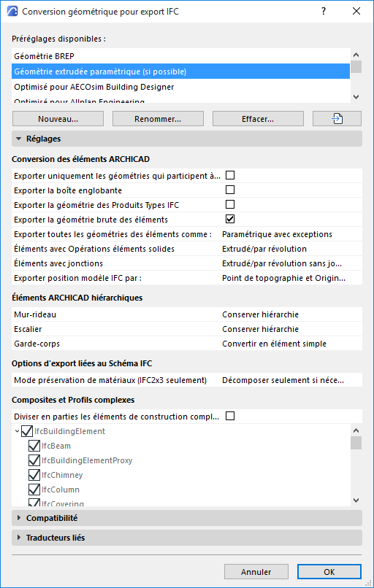
Task: Select the IfcChimney tree label
Action: pyautogui.click(x=62, y=475)
